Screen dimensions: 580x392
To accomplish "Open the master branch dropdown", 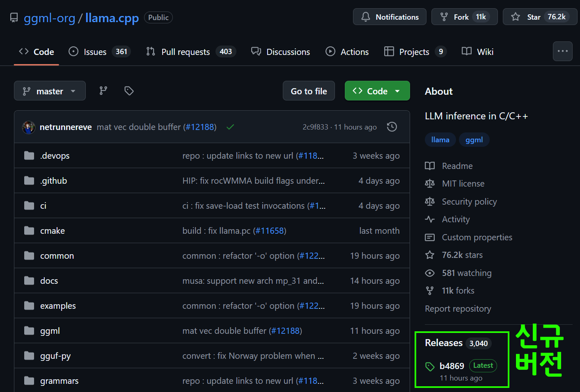I will [x=50, y=91].
